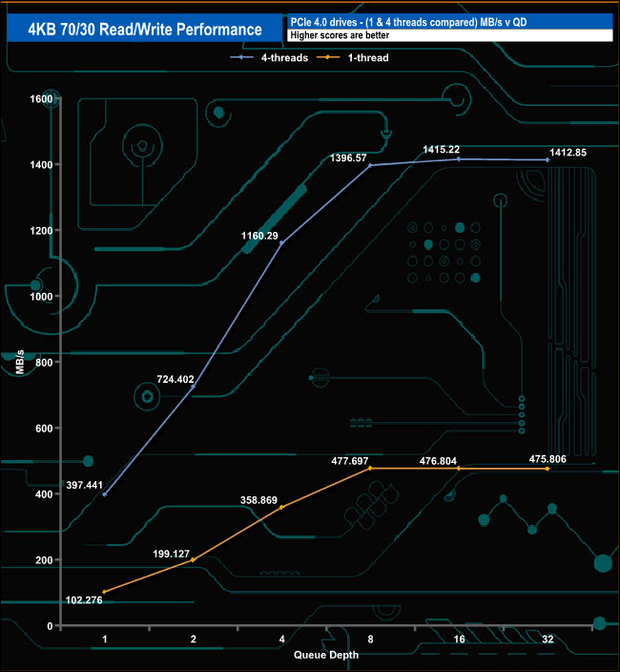This screenshot has height=672, width=620.
Task: Click the subtitle 'PCIe 4.0 drives' header
Action: 408,22
